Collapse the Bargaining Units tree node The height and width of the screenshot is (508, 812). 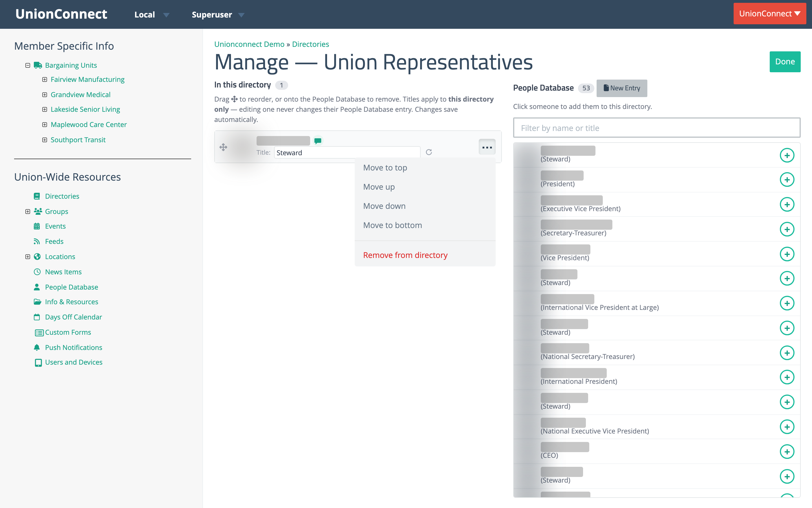(x=28, y=65)
